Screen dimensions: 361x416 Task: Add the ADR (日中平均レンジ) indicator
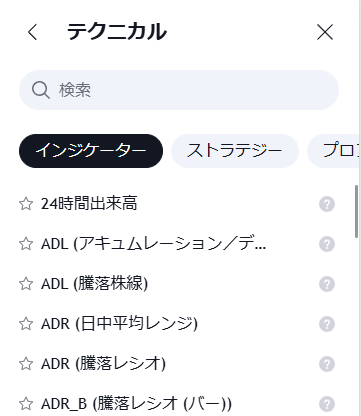(119, 324)
